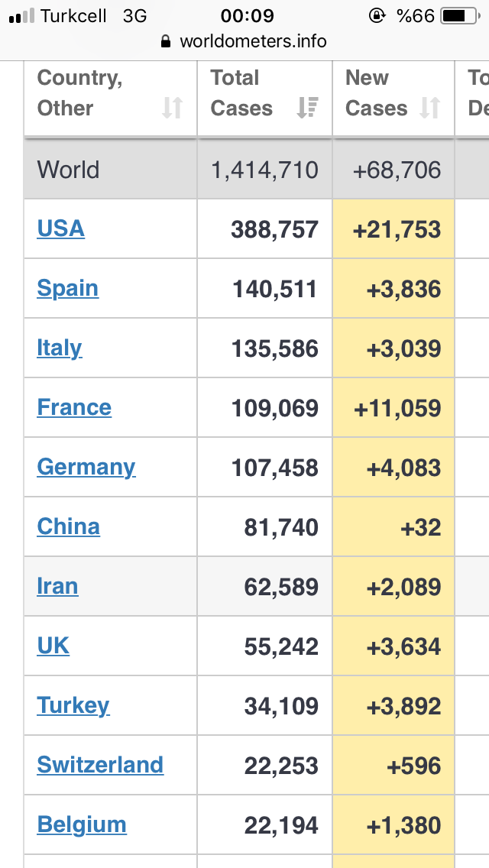Viewport: 489px width, 868px height.
Task: Sort by Total Cases arrow icon
Action: coord(307,108)
